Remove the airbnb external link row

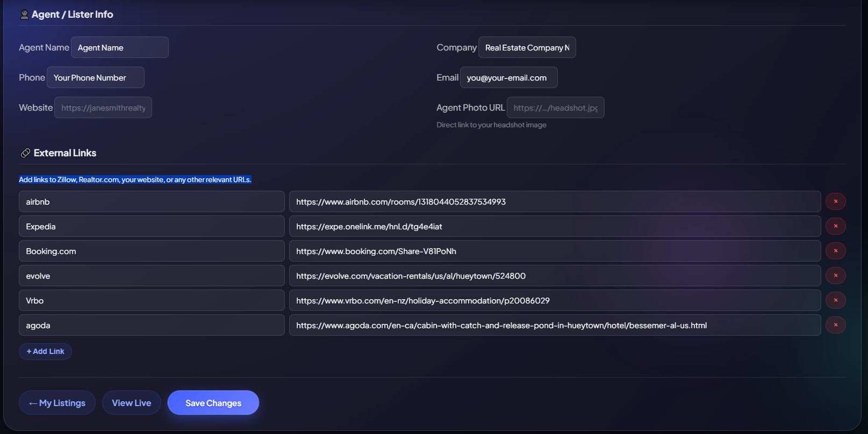point(835,201)
